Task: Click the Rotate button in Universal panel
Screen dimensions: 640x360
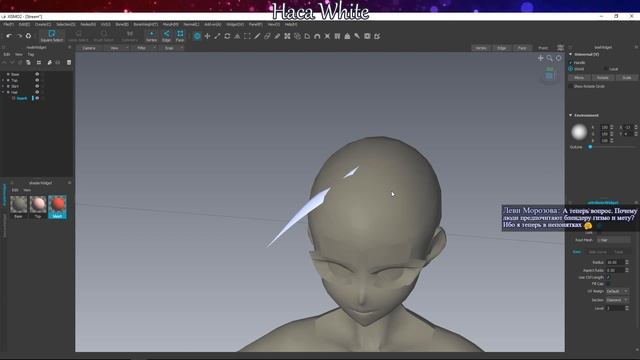Action: point(602,78)
